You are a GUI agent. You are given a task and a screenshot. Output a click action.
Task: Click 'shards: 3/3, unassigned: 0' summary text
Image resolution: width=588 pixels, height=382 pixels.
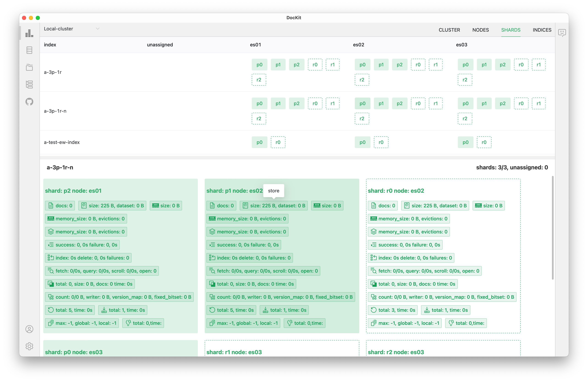click(512, 167)
